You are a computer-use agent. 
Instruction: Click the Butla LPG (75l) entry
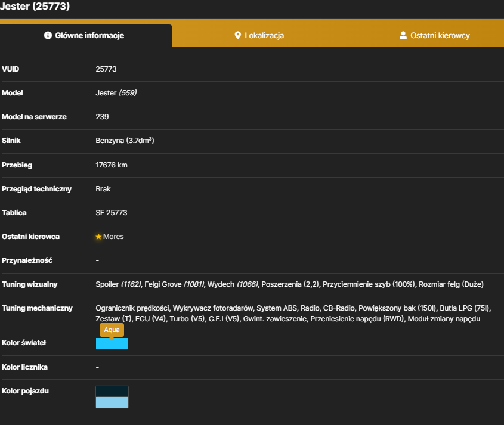pos(465,308)
